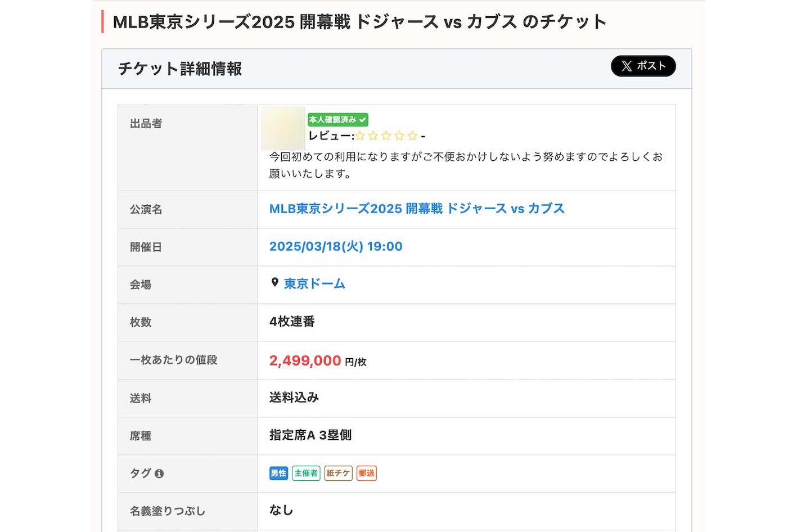The width and height of the screenshot is (797, 532).
Task: Click the チケット詳細情報 section header
Action: tap(179, 69)
